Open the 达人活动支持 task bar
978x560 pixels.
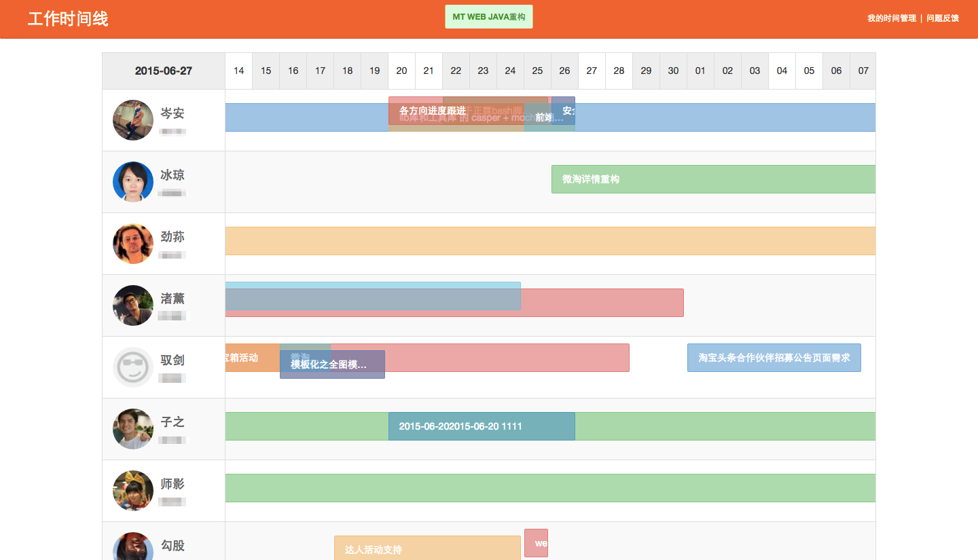click(427, 548)
